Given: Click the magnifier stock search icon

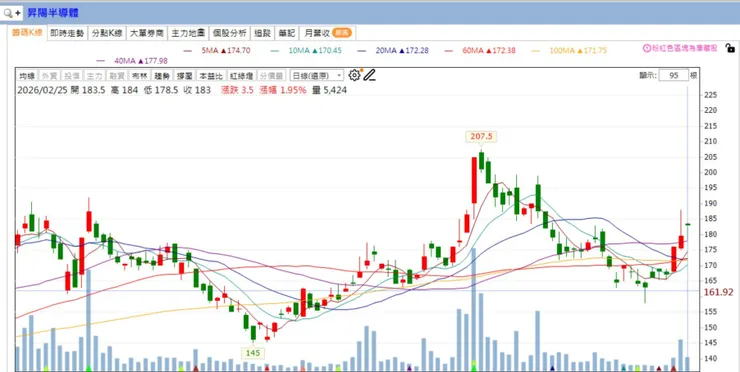Looking at the screenshot, I should tap(8, 13).
